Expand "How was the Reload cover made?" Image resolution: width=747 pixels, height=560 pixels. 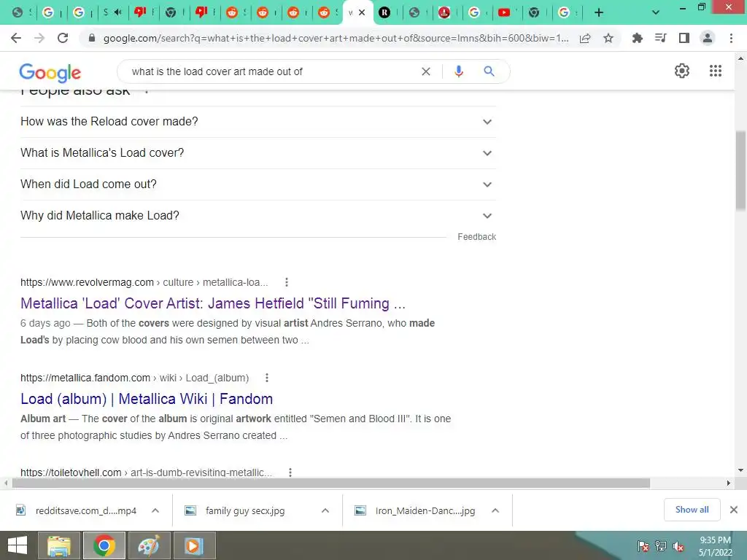[x=258, y=122]
